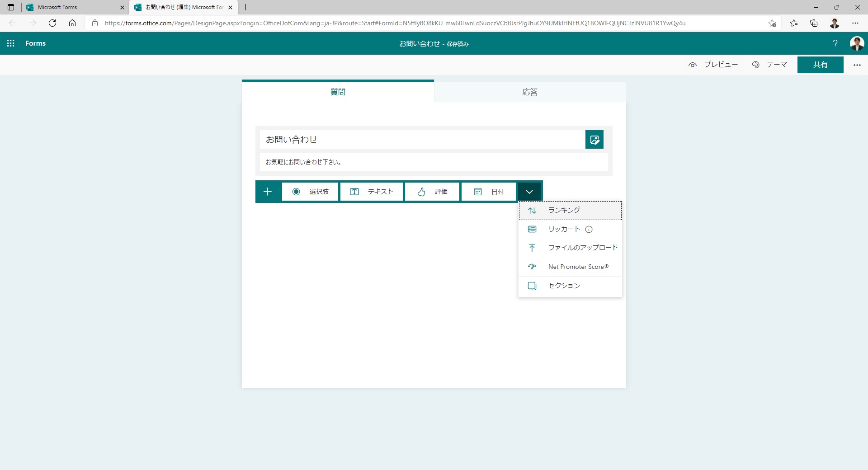Click the insert image icon beside form title

point(594,140)
